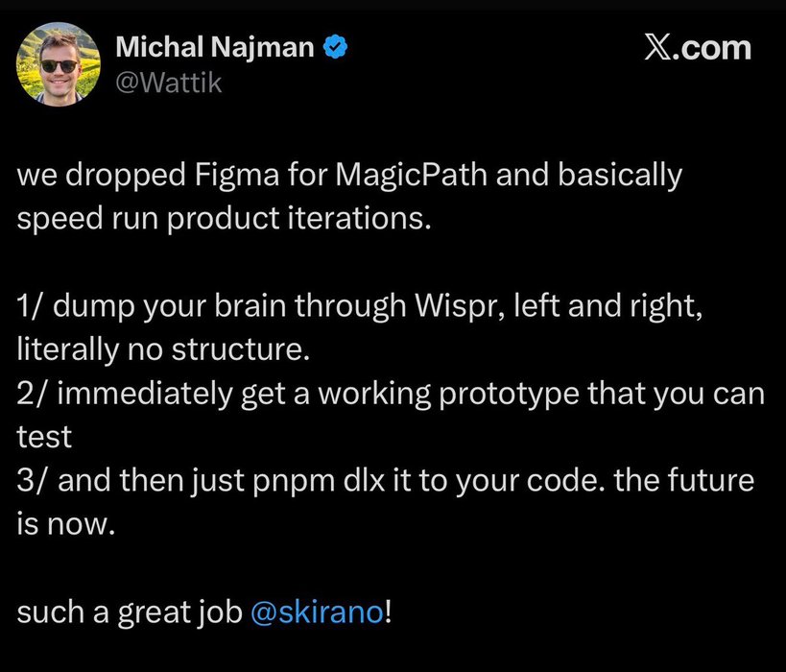Click "literally no structure" text line
The height and width of the screenshot is (672, 786).
tap(163, 350)
